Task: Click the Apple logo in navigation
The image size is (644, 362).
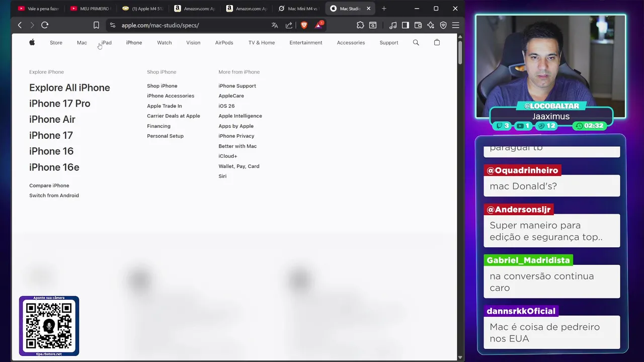Action: point(32,42)
